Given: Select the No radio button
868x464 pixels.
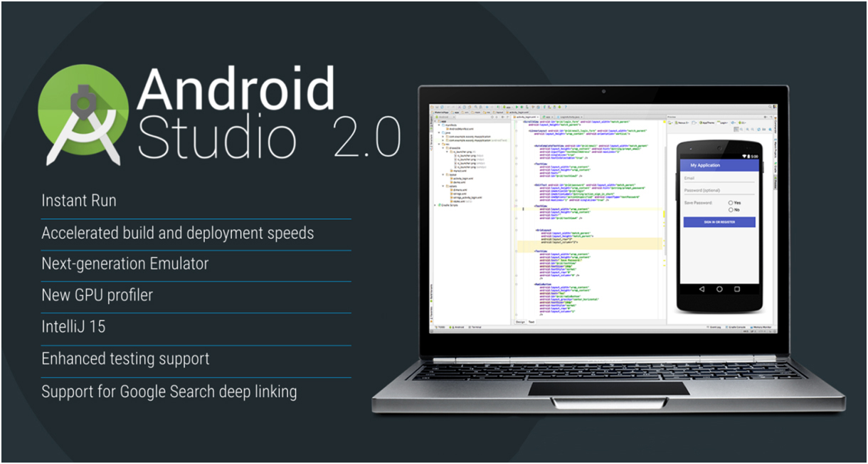Looking at the screenshot, I should 731,210.
